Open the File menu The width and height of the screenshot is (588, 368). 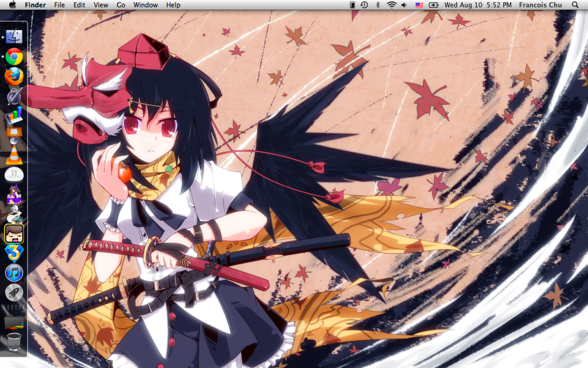(59, 5)
